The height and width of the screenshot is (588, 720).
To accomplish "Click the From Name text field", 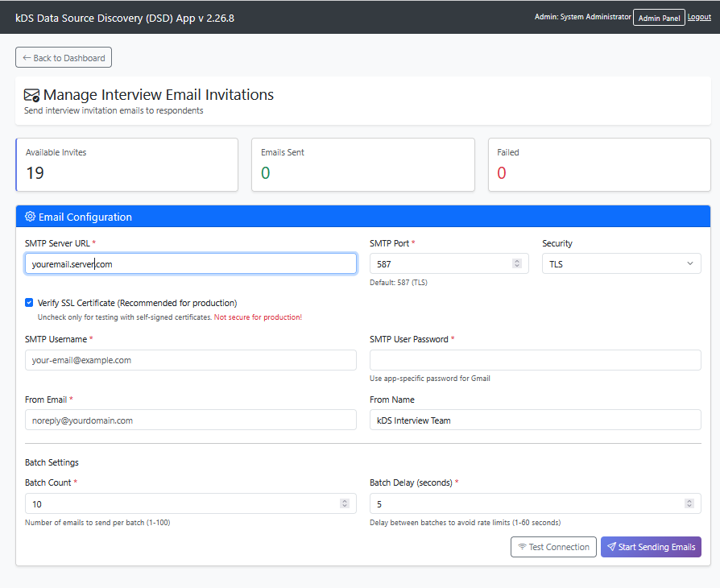I will tap(535, 420).
